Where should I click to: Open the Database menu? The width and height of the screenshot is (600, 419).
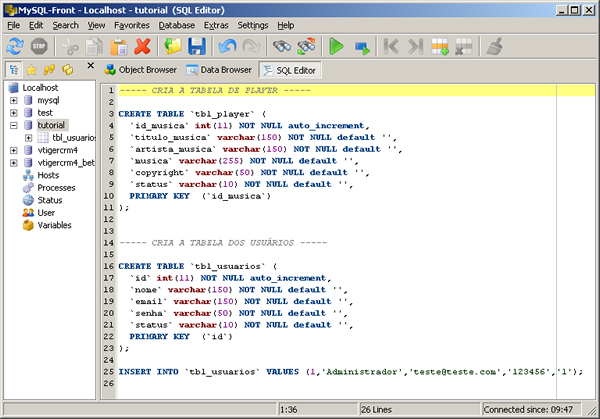coord(177,25)
